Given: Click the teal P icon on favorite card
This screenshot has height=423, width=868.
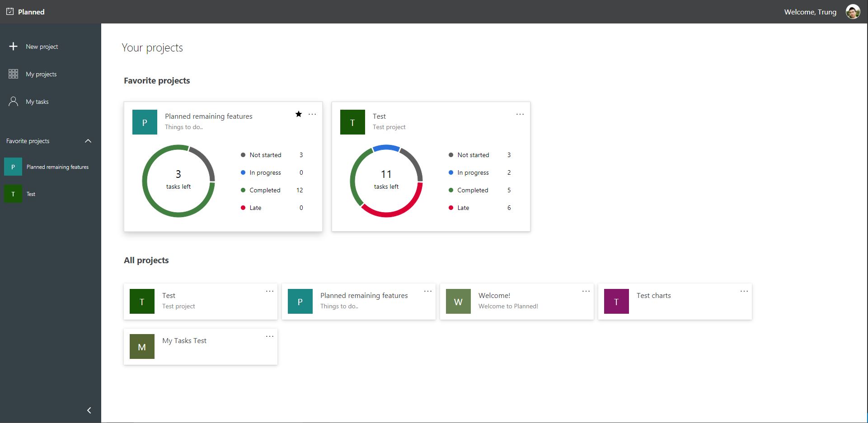Looking at the screenshot, I should [x=145, y=122].
